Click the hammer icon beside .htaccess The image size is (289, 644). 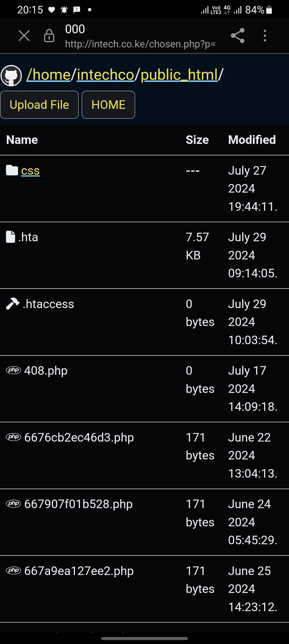[13, 304]
